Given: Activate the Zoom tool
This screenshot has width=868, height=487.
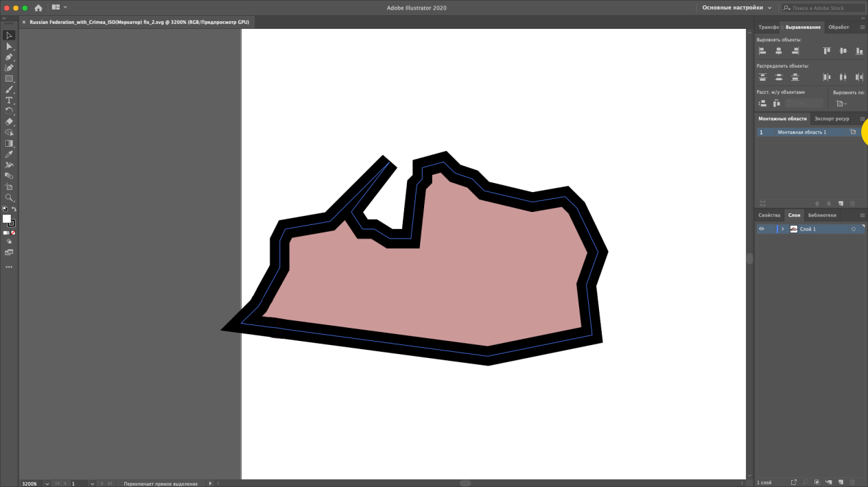Looking at the screenshot, I should (x=9, y=198).
